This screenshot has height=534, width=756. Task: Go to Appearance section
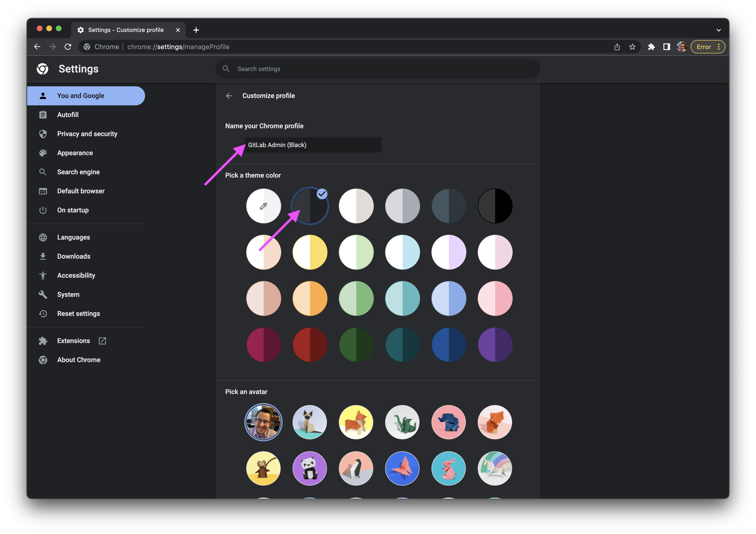(75, 153)
